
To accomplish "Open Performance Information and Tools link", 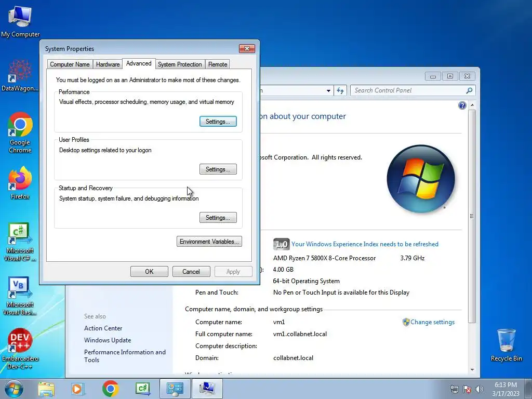I will click(x=125, y=356).
